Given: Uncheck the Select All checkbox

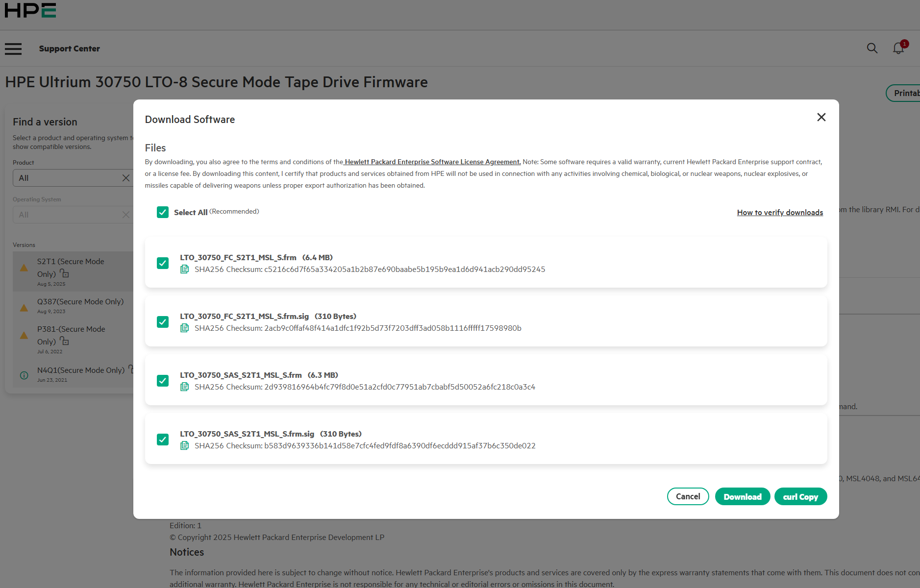Looking at the screenshot, I should coord(163,212).
